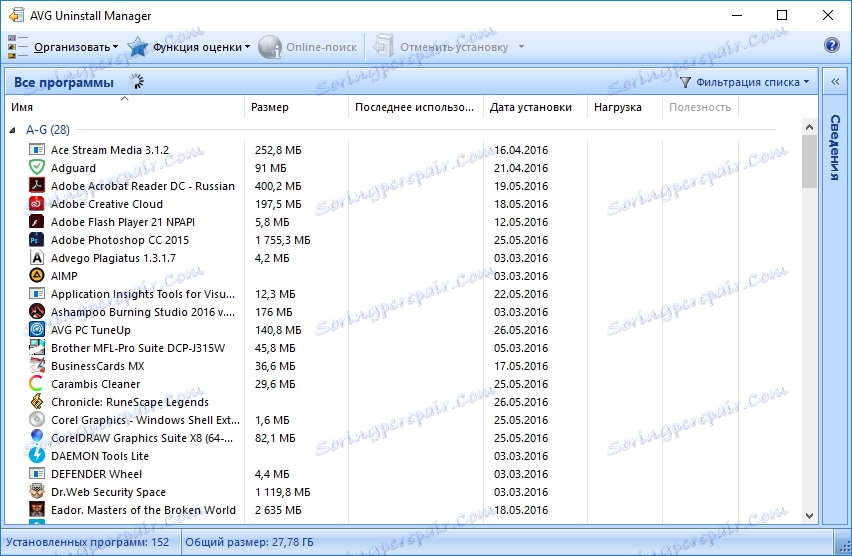Screen dimensions: 852x556
Task: Click the AVG PC TuneUp icon
Action: [x=36, y=329]
